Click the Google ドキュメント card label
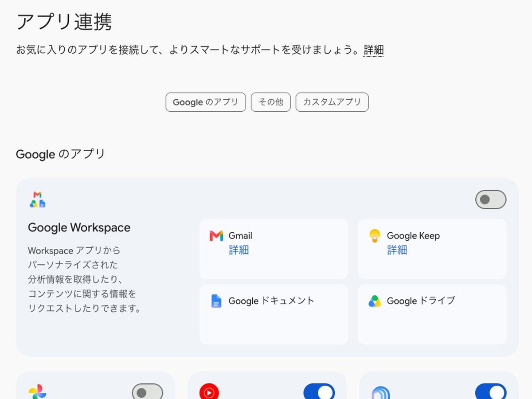The width and height of the screenshot is (532, 399). [x=271, y=301]
